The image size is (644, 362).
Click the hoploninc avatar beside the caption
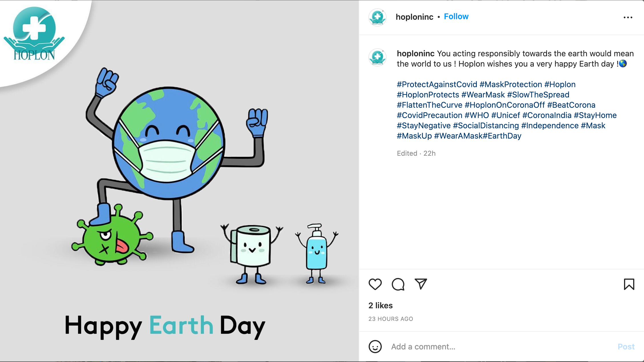[x=377, y=57]
